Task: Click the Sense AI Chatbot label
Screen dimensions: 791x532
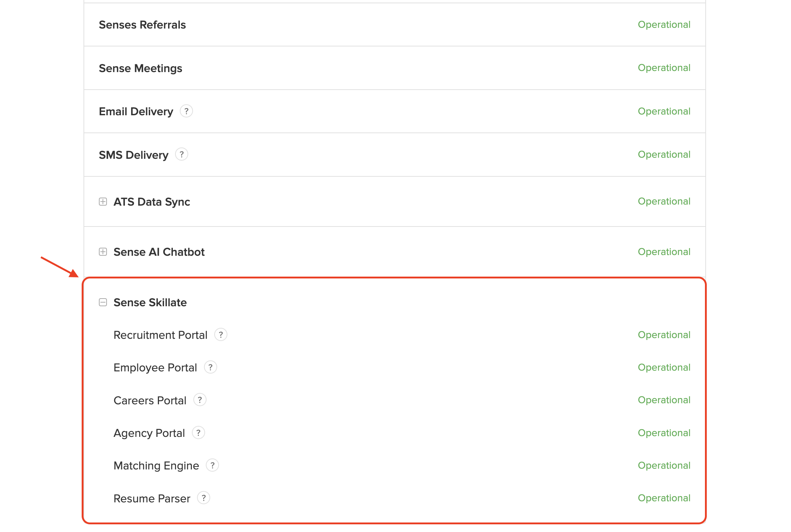Action: coord(159,252)
